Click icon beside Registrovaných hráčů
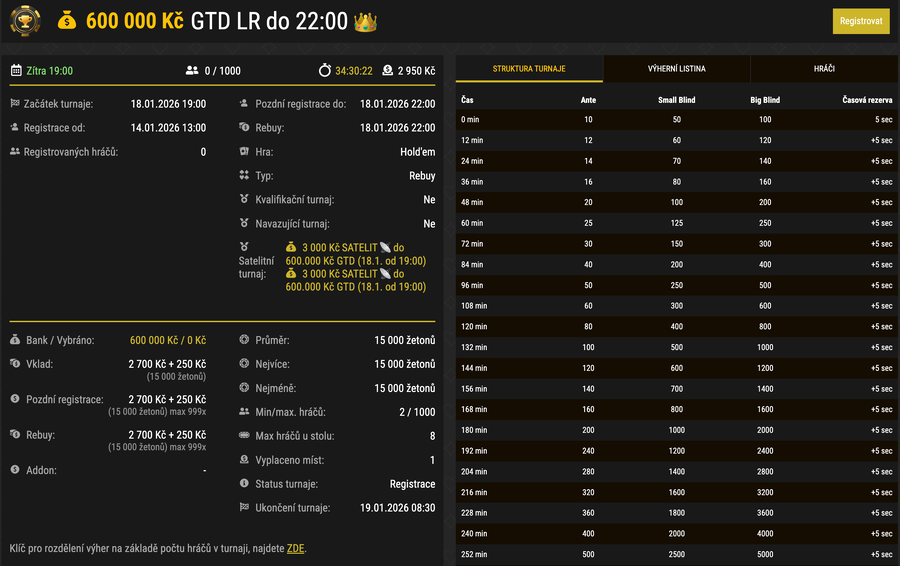Image resolution: width=900 pixels, height=566 pixels. coord(15,151)
